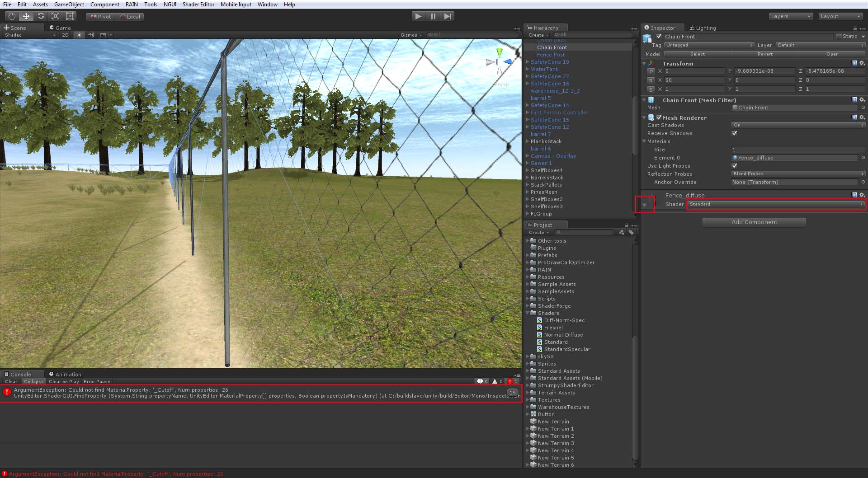The width and height of the screenshot is (868, 478).
Task: Toggle Use Light Probes checkbox
Action: [x=734, y=166]
